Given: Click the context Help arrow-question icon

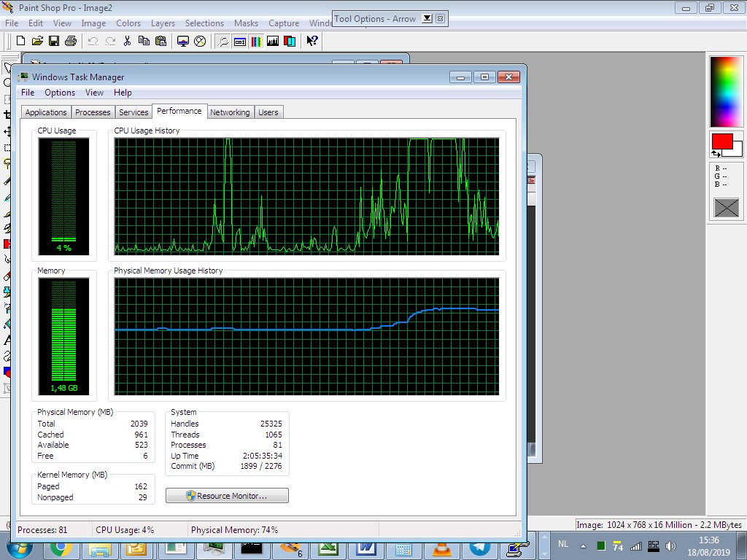Looking at the screenshot, I should click(312, 41).
